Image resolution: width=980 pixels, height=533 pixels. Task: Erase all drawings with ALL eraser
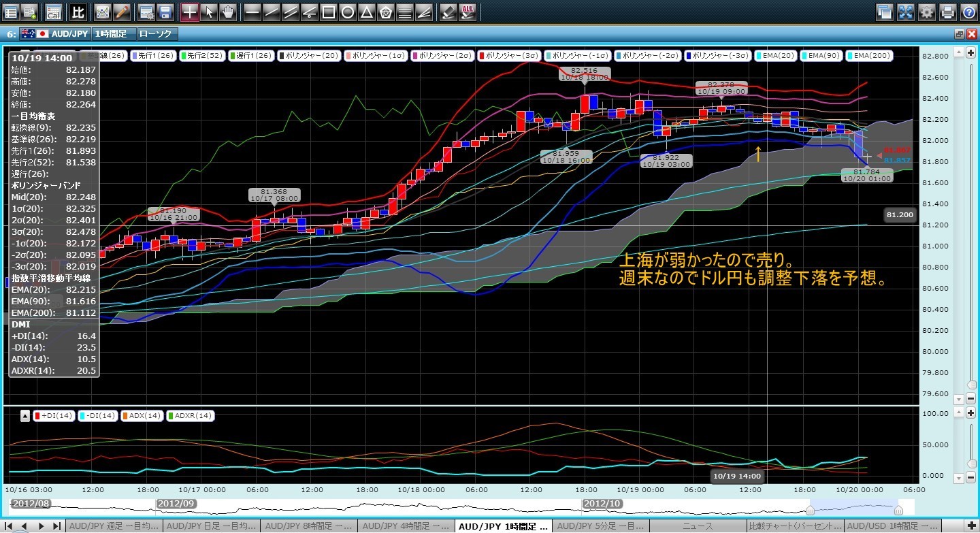click(468, 12)
